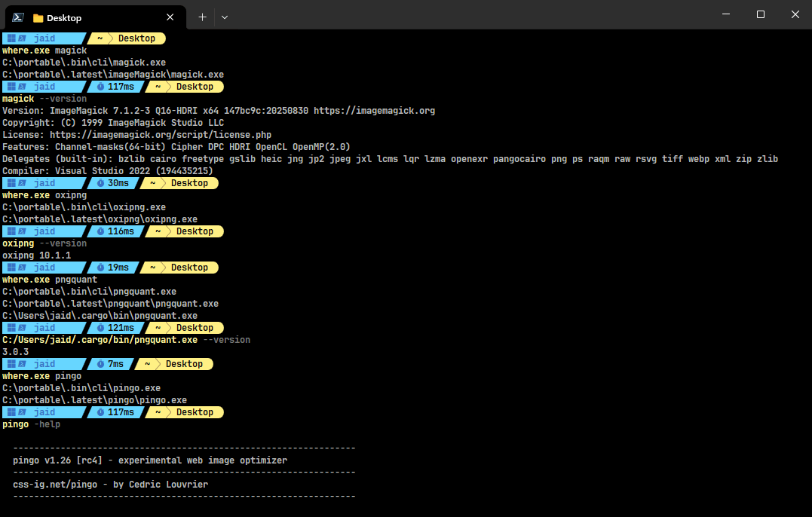812x517 pixels.
Task: Click the '3.0.3' version output
Action: [x=16, y=352]
